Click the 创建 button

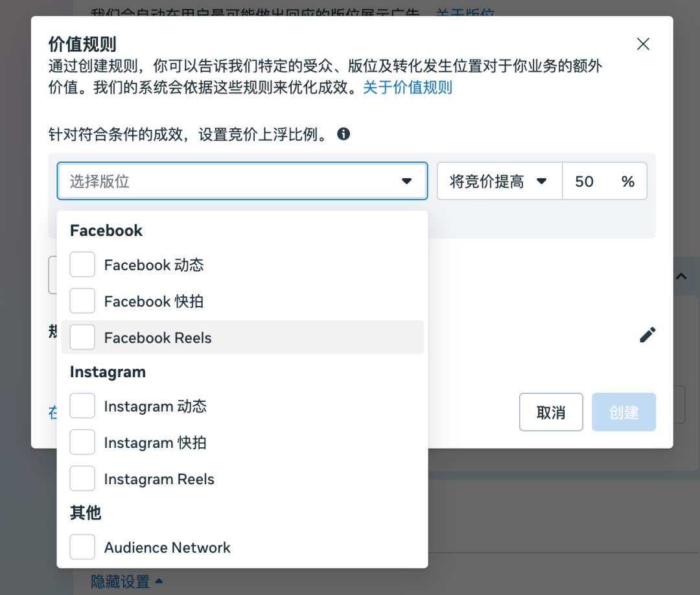[x=624, y=412]
